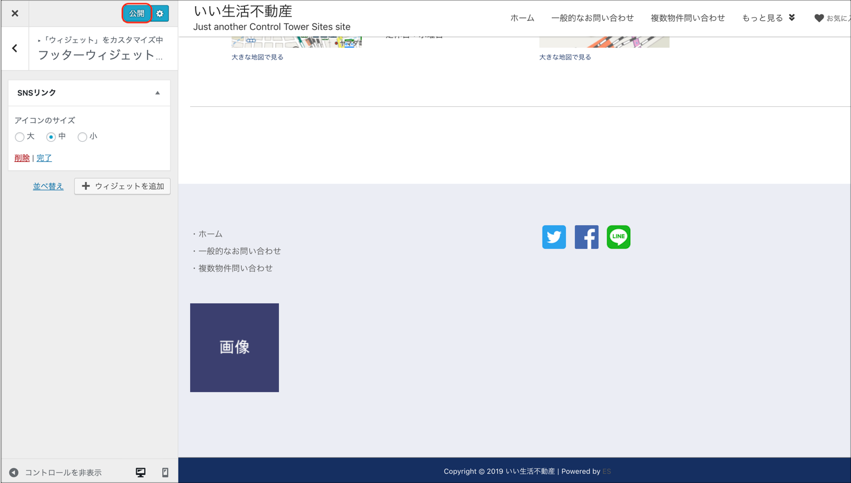Go back using the left chevron
The width and height of the screenshot is (851, 483).
point(15,48)
